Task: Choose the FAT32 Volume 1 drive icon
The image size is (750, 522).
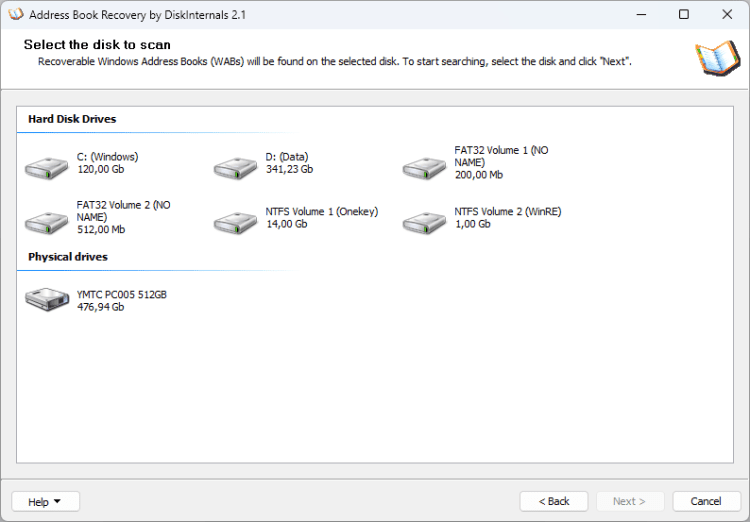Action: point(424,168)
